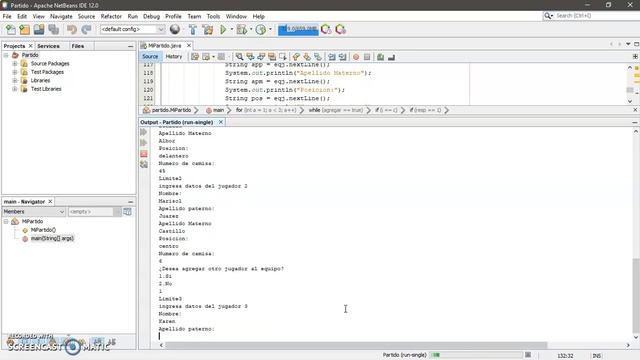Expand the Test Libraries node
Image resolution: width=640 pixels, height=360 pixels.
coord(15,89)
